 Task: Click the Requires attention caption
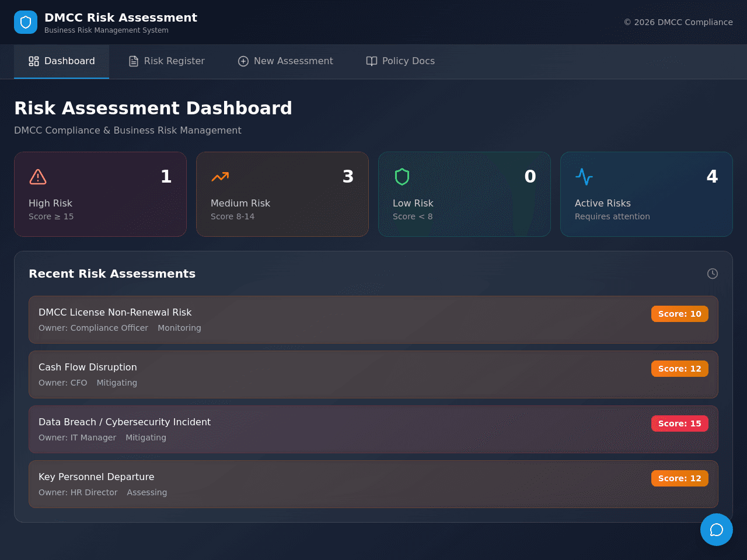tap(612, 216)
